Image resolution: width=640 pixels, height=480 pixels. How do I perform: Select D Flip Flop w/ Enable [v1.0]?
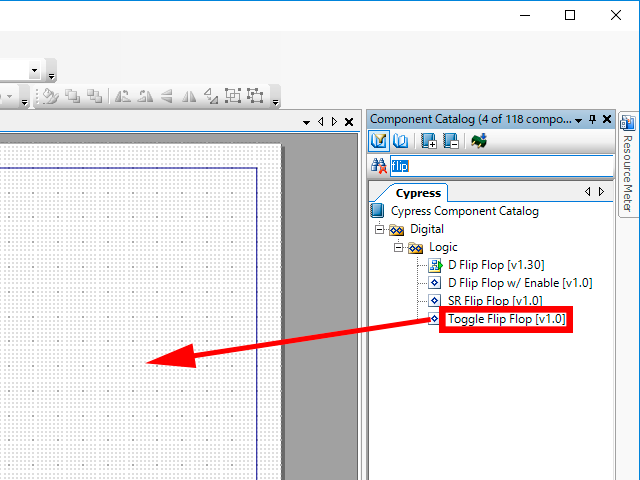520,283
